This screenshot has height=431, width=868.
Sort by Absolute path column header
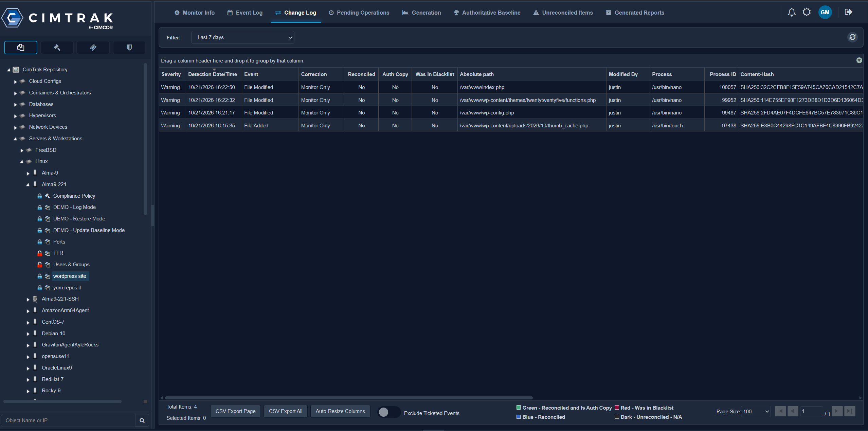point(532,74)
